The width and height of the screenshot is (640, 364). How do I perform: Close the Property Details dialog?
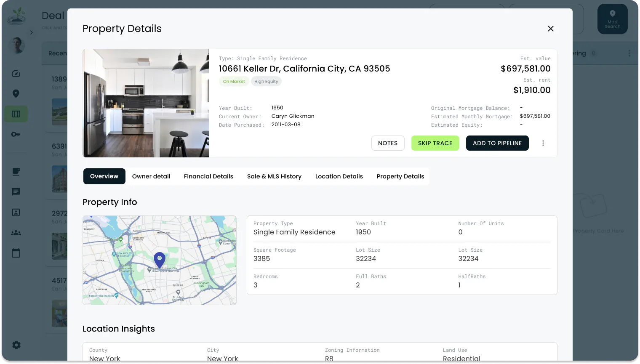[x=550, y=29]
